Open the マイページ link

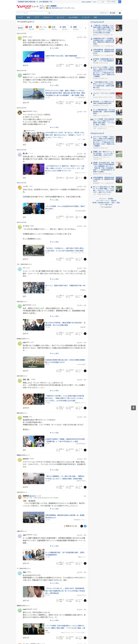103,13
